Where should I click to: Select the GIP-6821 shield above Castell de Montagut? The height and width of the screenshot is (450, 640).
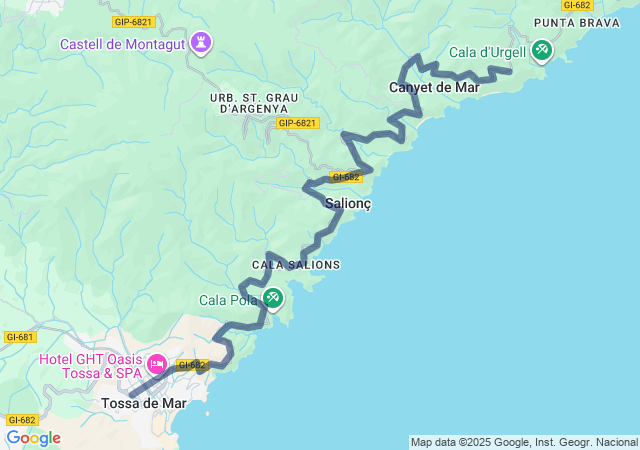coord(134,22)
